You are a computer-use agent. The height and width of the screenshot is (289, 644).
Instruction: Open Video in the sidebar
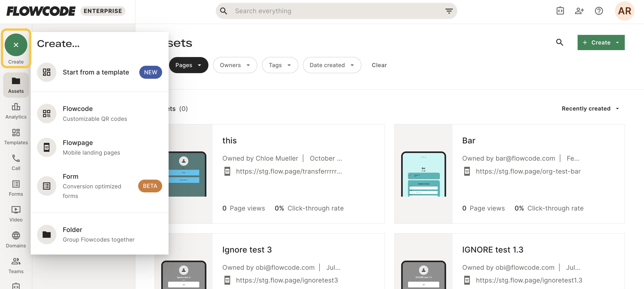coord(16,214)
